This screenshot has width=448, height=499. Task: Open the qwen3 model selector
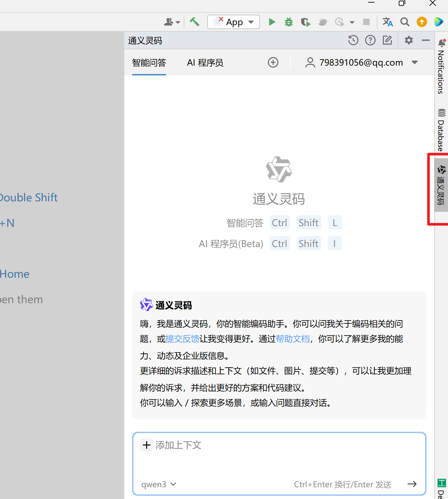159,484
